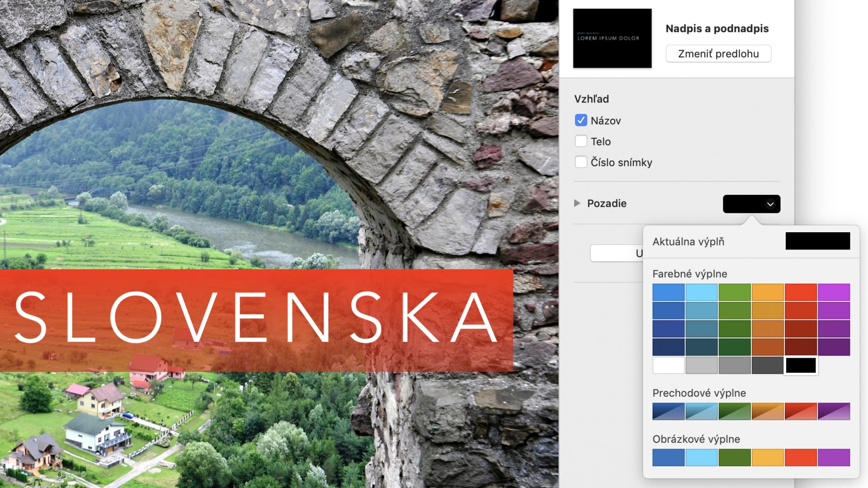Pick the bright green fill in first row
This screenshot has width=868, height=488.
(735, 292)
